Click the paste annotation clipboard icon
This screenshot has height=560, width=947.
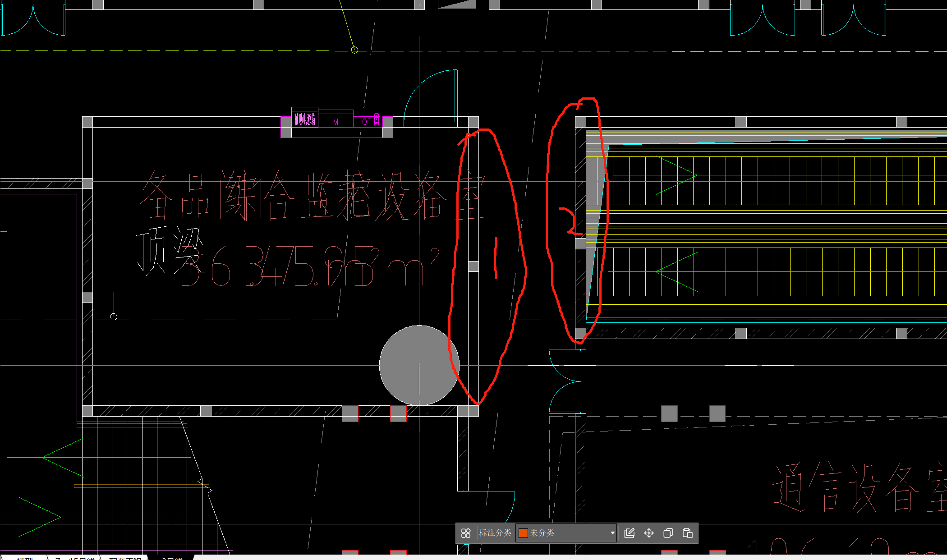688,533
